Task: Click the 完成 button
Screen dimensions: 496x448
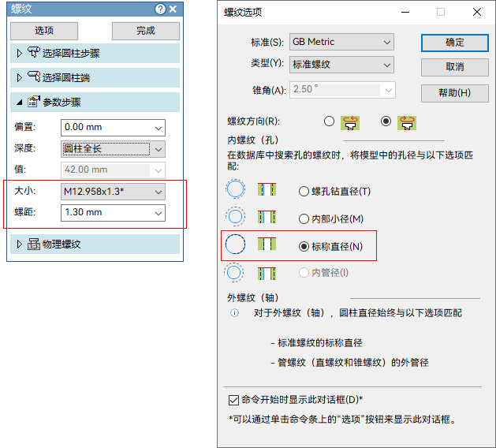Action: pos(146,31)
